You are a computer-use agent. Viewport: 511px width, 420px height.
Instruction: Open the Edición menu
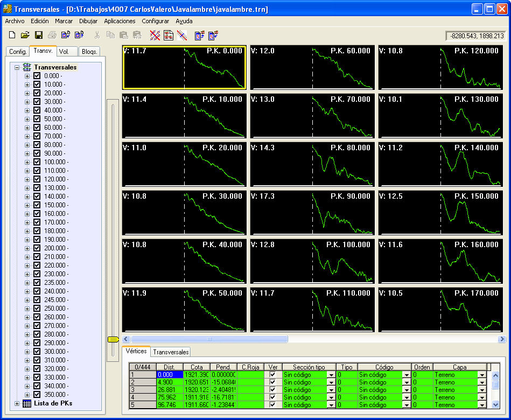(40, 21)
